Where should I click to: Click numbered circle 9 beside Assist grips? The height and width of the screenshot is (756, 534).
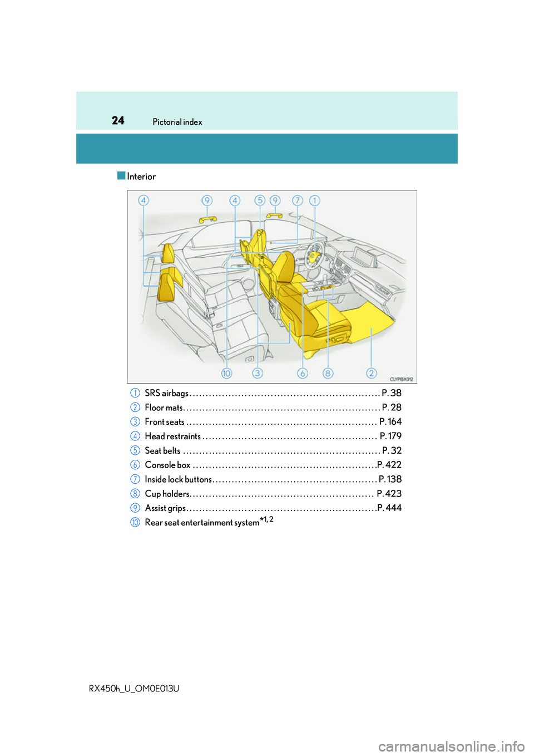pyautogui.click(x=135, y=508)
